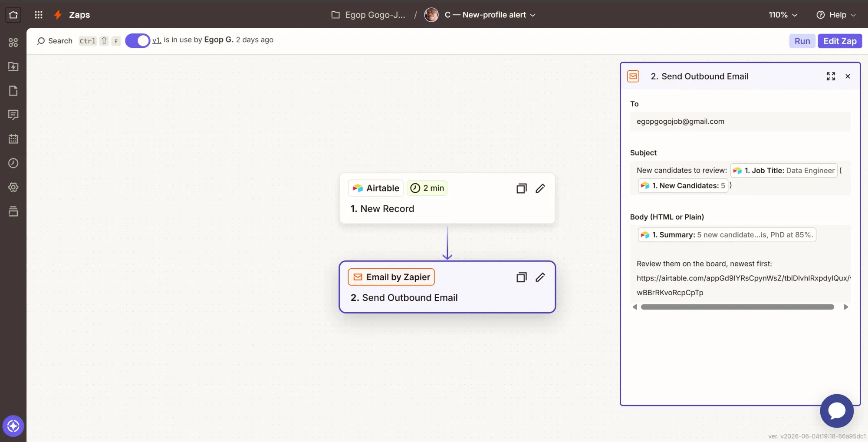Click the 'New candidates to review:' subject text

click(682, 171)
